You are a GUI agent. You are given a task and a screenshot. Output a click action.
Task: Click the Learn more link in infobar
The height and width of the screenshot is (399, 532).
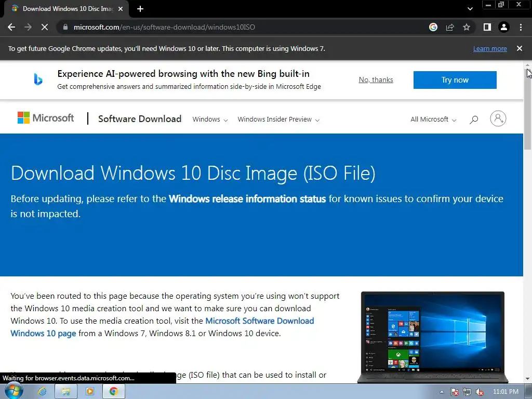point(490,48)
